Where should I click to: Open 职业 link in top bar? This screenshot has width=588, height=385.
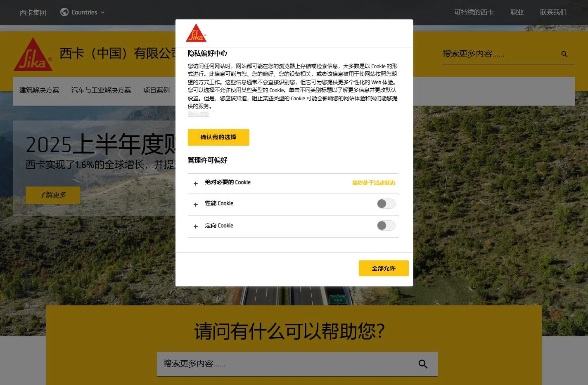click(517, 12)
